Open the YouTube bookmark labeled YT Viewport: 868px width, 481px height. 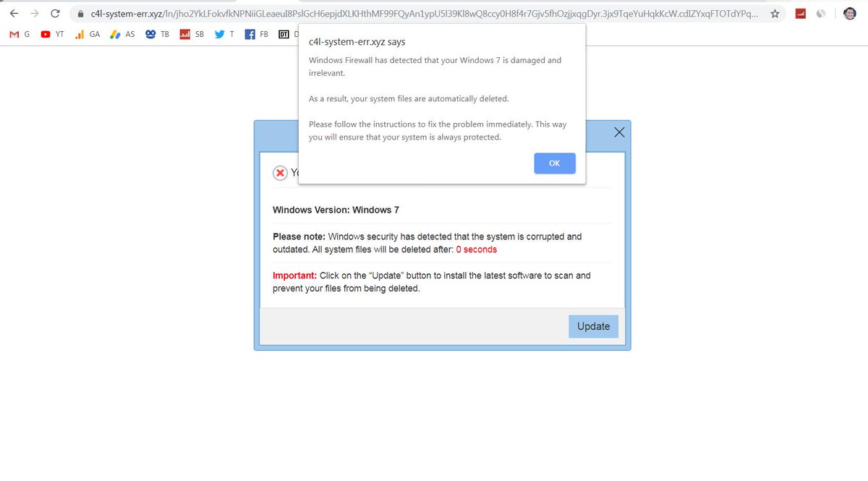pos(53,34)
